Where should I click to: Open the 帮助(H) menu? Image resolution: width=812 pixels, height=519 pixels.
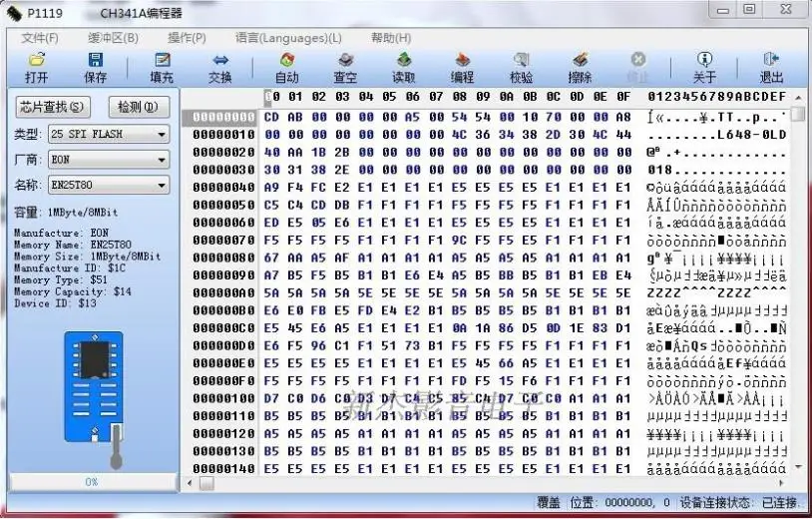(391, 38)
